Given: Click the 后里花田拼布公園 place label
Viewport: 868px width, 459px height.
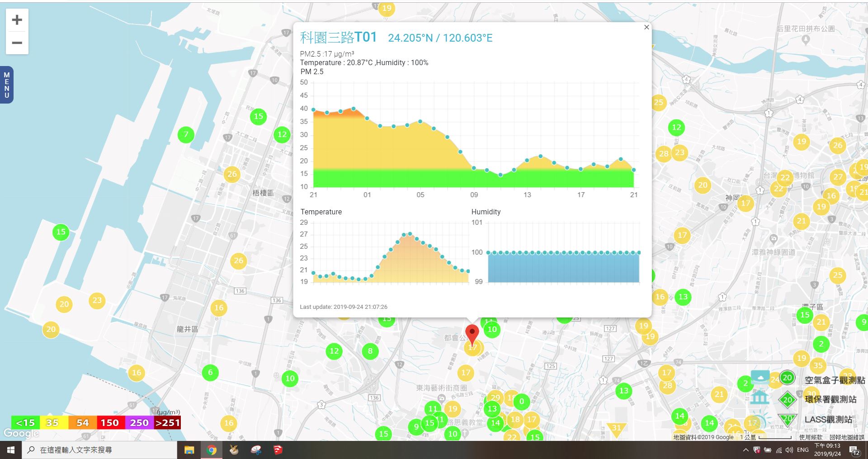Looking at the screenshot, I should [806, 28].
